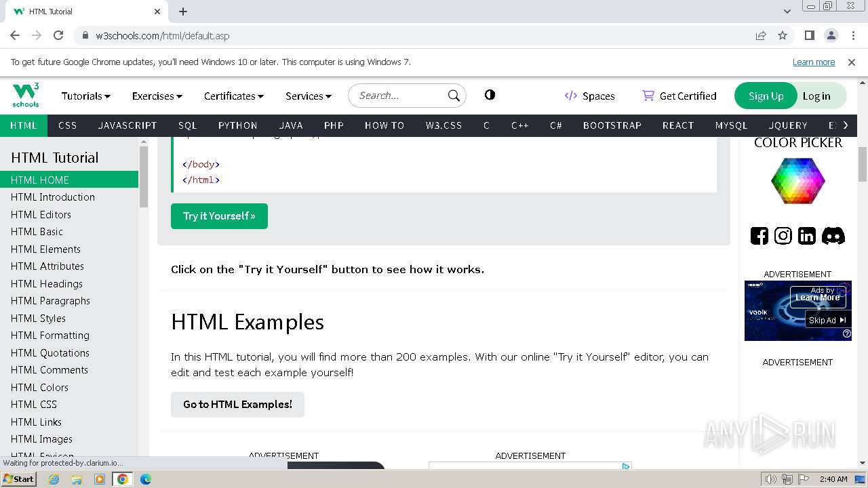Open the hexagon Color Picker image
868x488 pixels.
797,181
